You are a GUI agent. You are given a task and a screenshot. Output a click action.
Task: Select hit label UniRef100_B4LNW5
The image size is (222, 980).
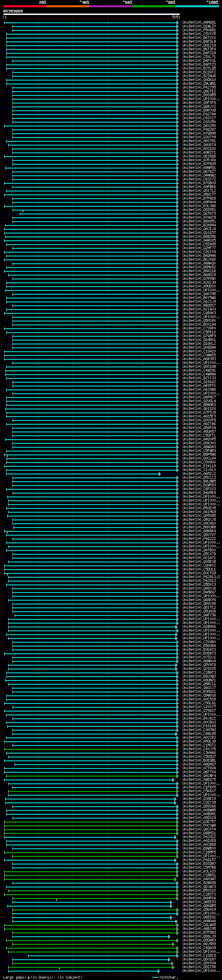pyautogui.click(x=199, y=481)
